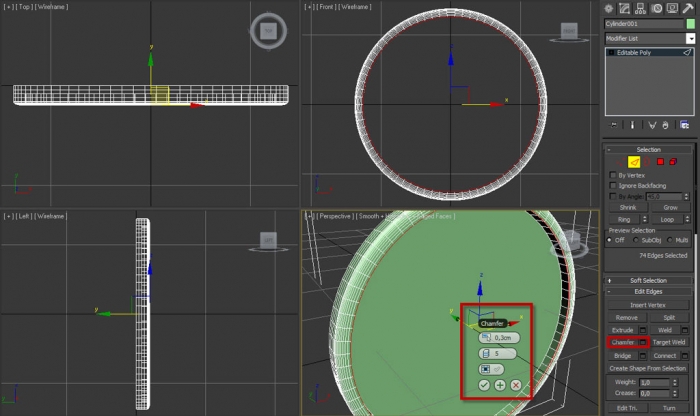The width and height of the screenshot is (700, 416).
Task: Open Weld settings box icon
Action: 685,330
